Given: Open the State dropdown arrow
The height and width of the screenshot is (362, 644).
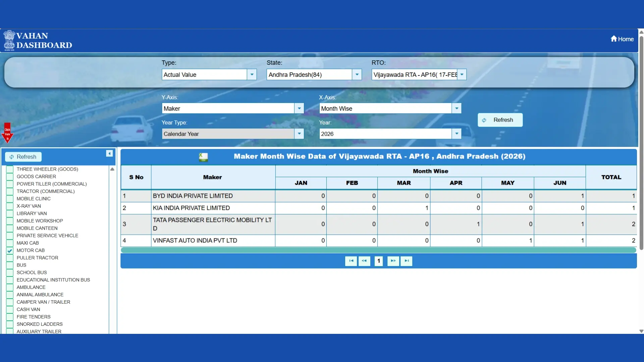Looking at the screenshot, I should pos(357,75).
